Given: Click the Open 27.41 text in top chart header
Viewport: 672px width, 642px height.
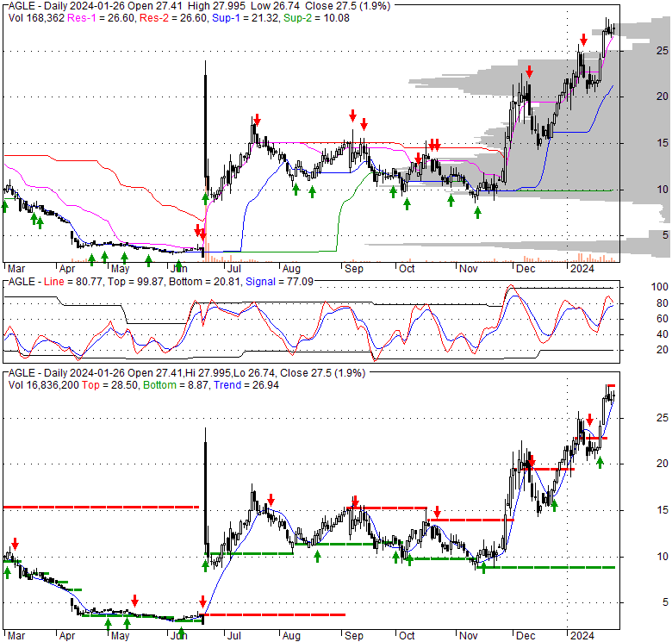Looking at the screenshot, I should tap(155, 6).
